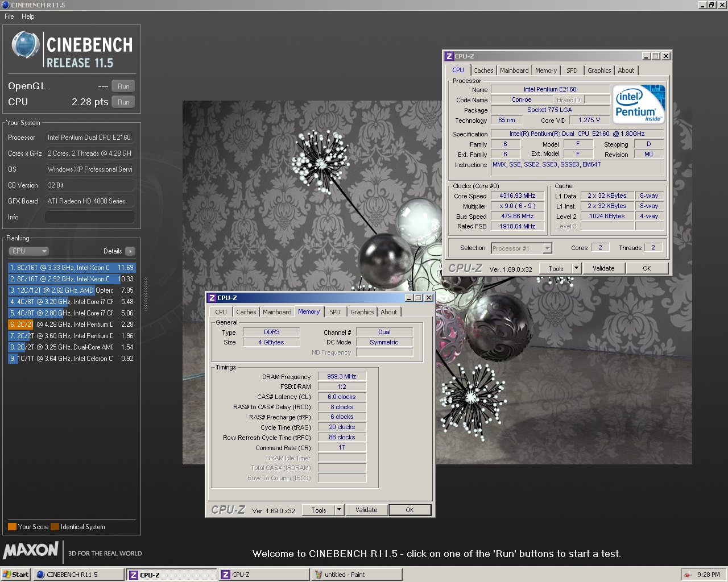Click Core Speed value 4316.93 MHz
This screenshot has width=728, height=582.
[x=518, y=196]
